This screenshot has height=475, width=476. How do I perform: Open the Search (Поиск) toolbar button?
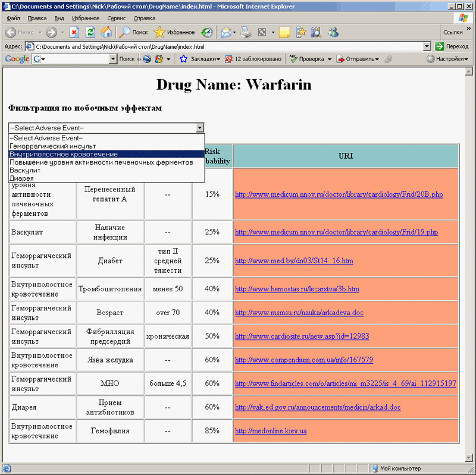pos(133,32)
